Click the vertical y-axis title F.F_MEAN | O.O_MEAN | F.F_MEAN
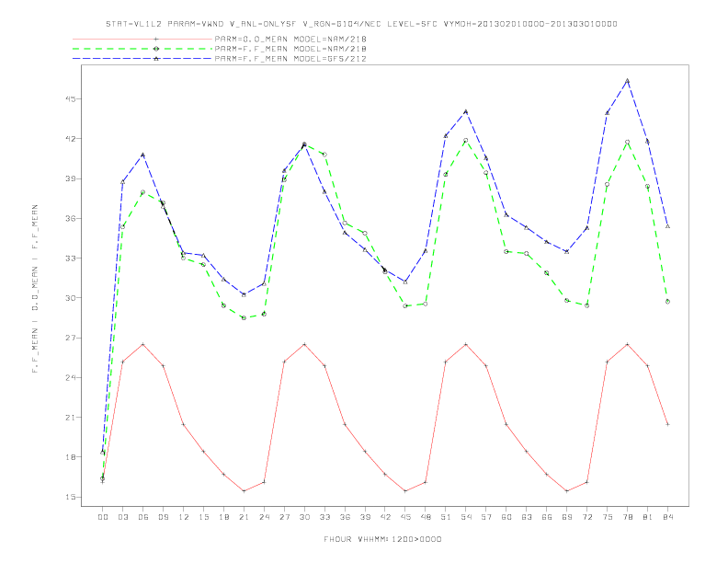The image size is (728, 563). pos(35,289)
